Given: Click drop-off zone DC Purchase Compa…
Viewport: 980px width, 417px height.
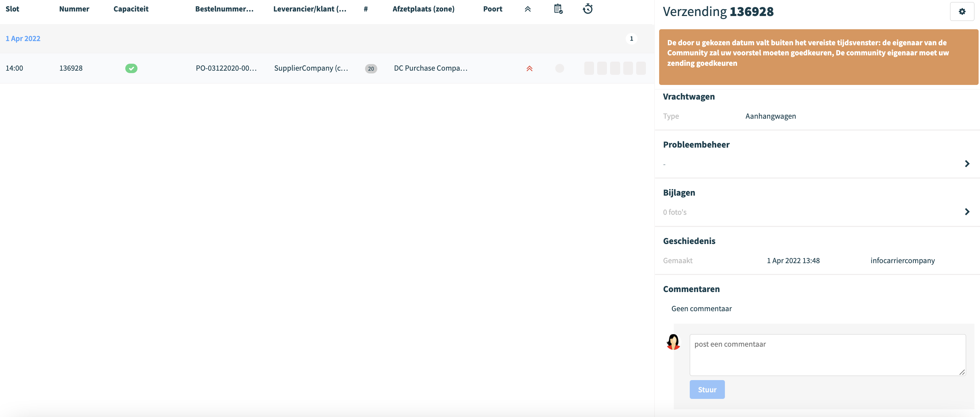Looking at the screenshot, I should 430,69.
